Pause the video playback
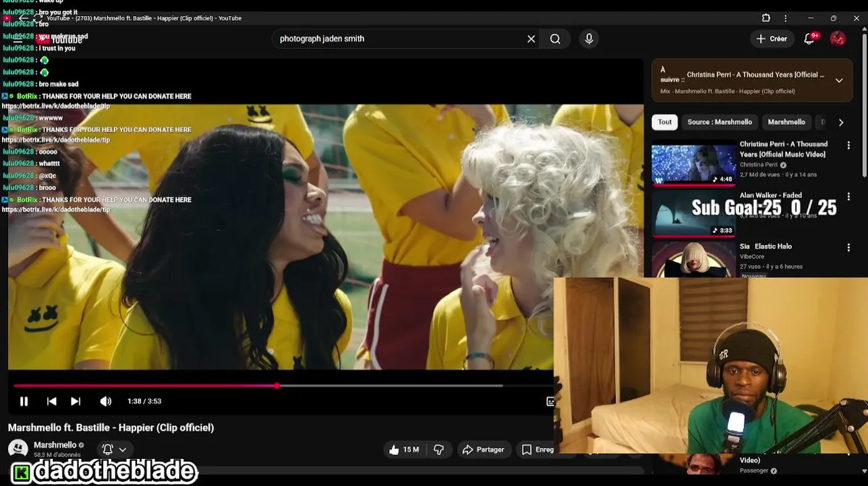 (x=24, y=401)
